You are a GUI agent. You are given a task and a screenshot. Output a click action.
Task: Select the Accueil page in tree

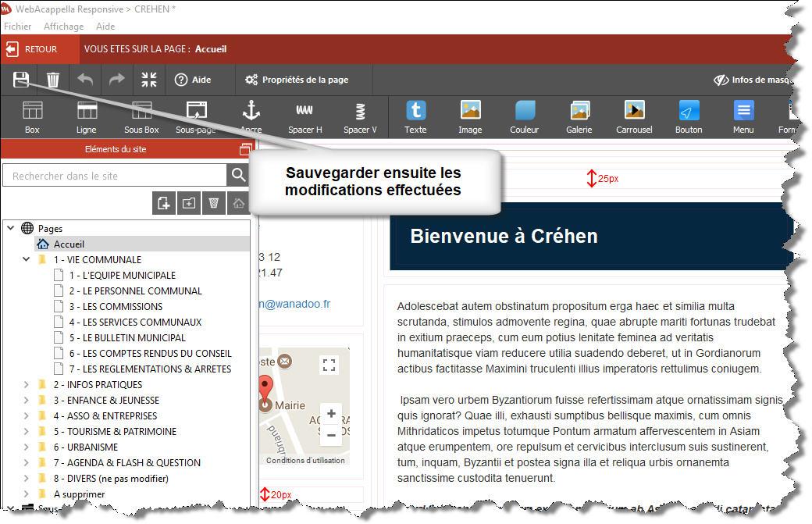pos(69,244)
